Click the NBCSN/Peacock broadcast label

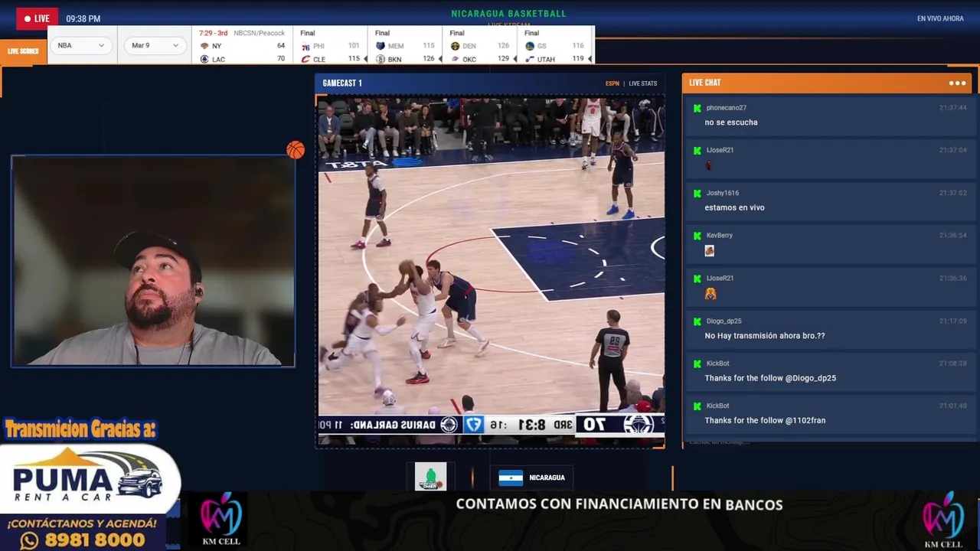(x=260, y=33)
